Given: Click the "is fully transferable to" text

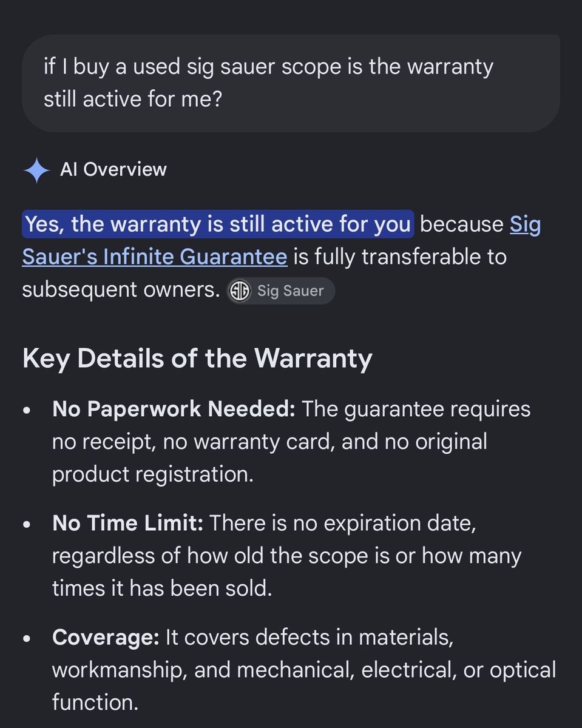Looking at the screenshot, I should 400,257.
